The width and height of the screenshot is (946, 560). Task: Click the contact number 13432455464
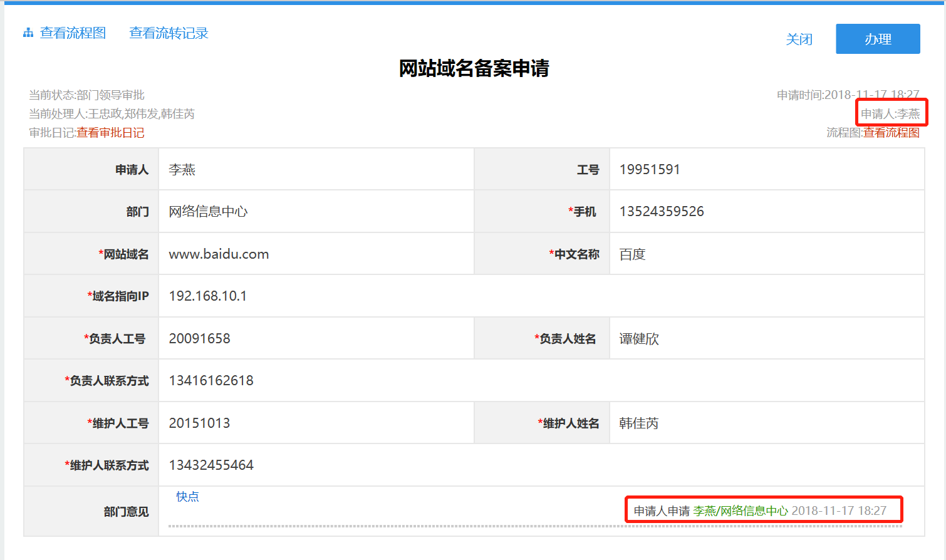(x=211, y=465)
